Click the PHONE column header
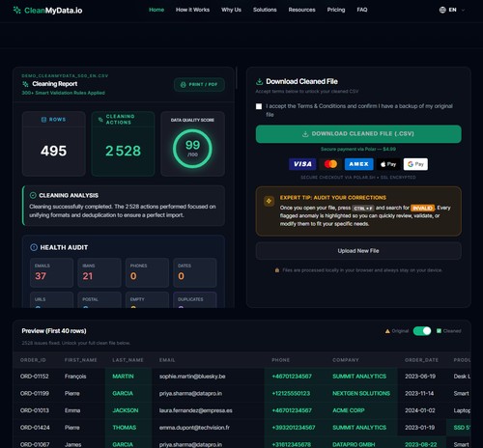483x448 pixels. click(280, 360)
